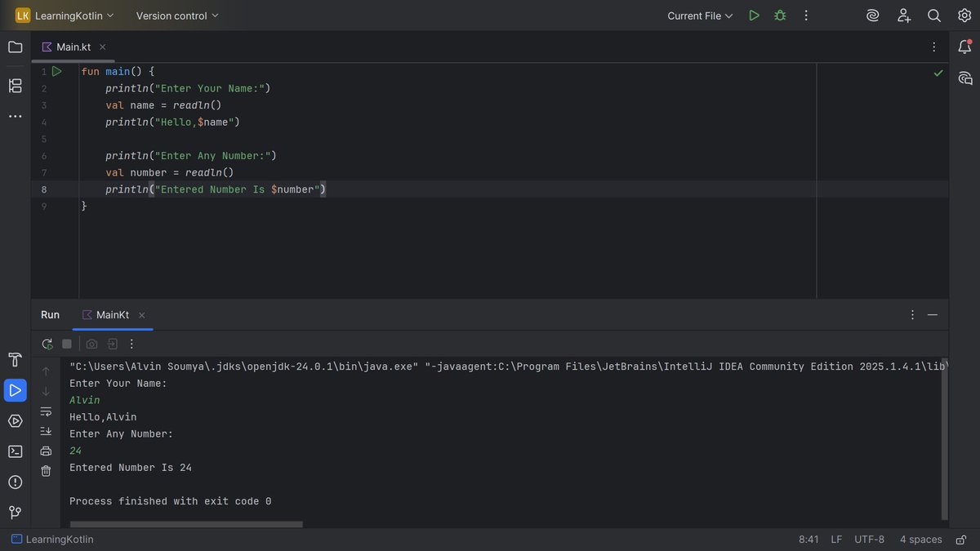The width and height of the screenshot is (980, 551).
Task: Click the console vertical scrollbar
Action: [945, 439]
